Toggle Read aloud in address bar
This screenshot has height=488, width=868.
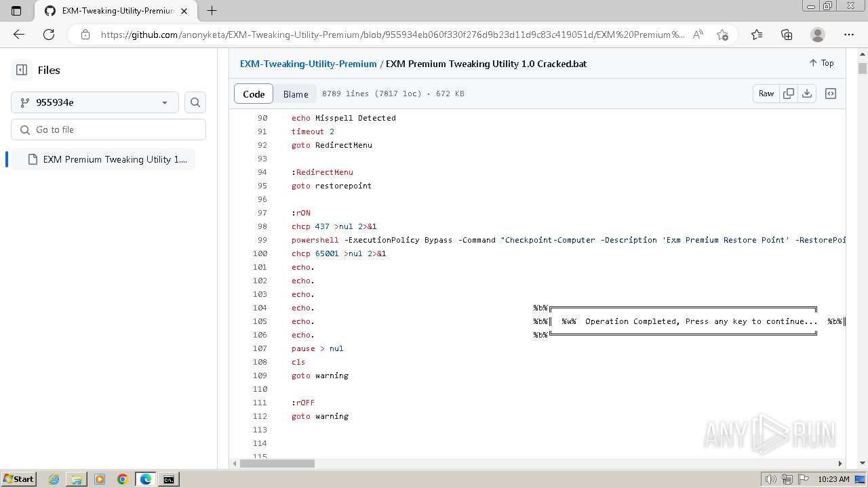pyautogui.click(x=698, y=35)
